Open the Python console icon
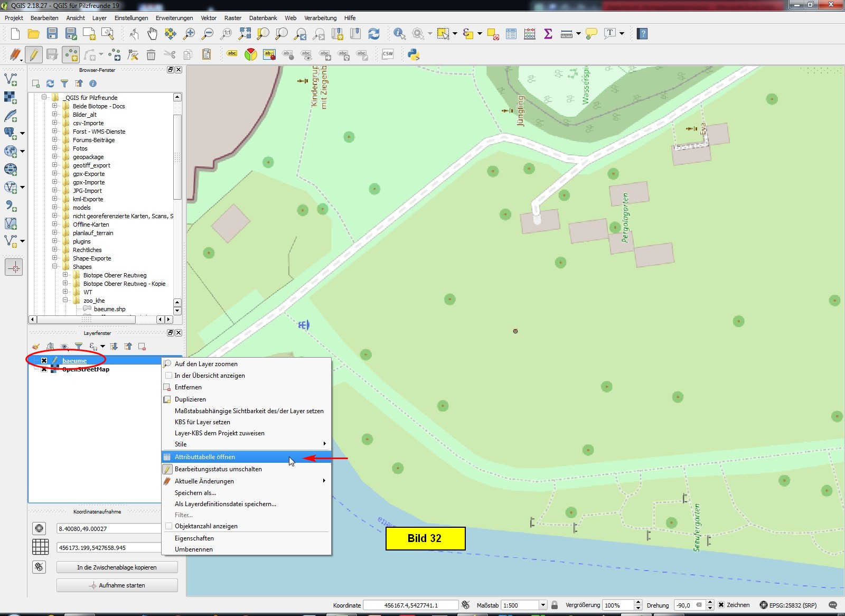The image size is (845, 616). (x=414, y=54)
